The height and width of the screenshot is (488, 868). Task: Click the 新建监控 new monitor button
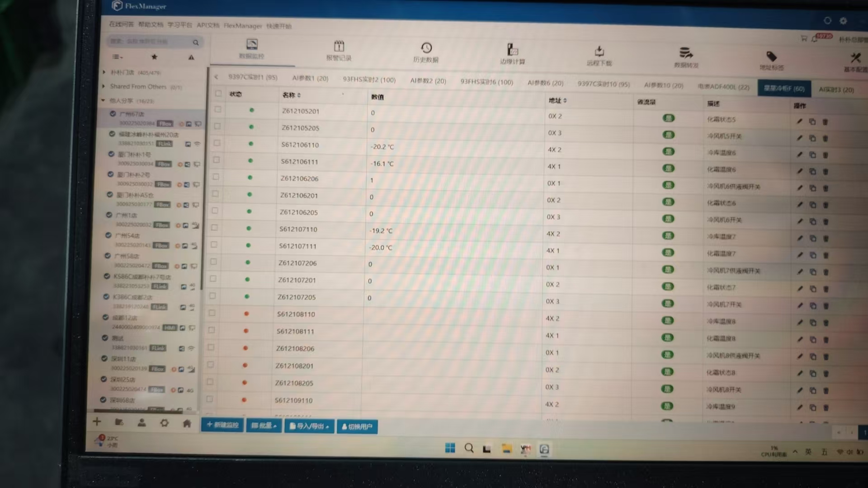pyautogui.click(x=222, y=425)
